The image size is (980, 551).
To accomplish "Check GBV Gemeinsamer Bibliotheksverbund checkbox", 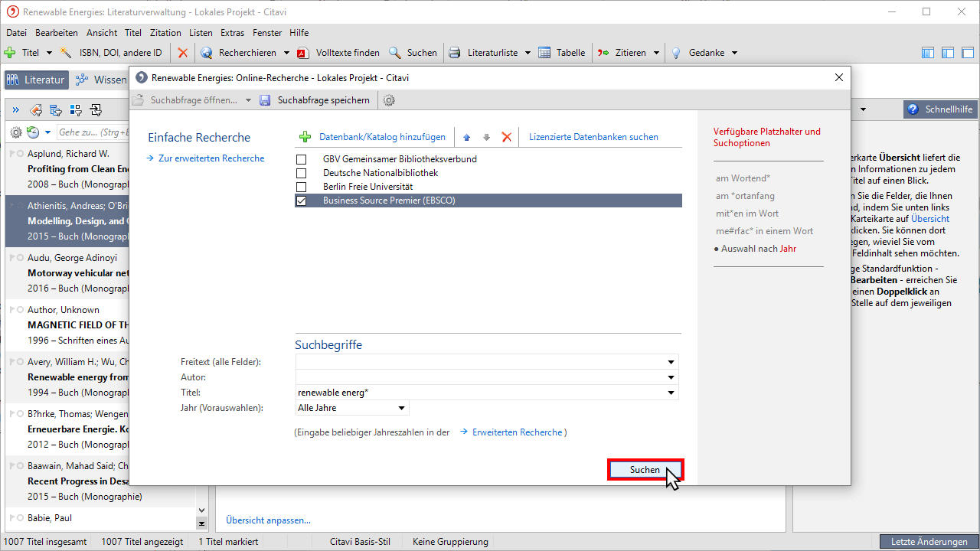I will tap(302, 159).
